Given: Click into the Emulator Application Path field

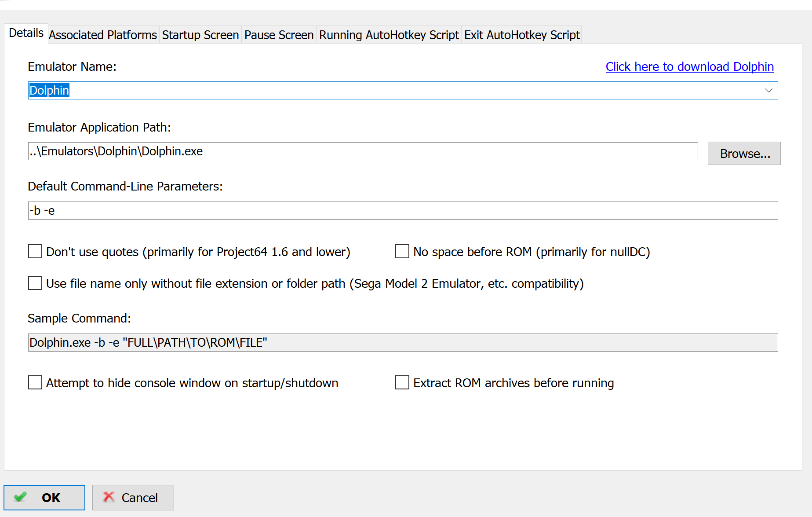Looking at the screenshot, I should [x=363, y=151].
